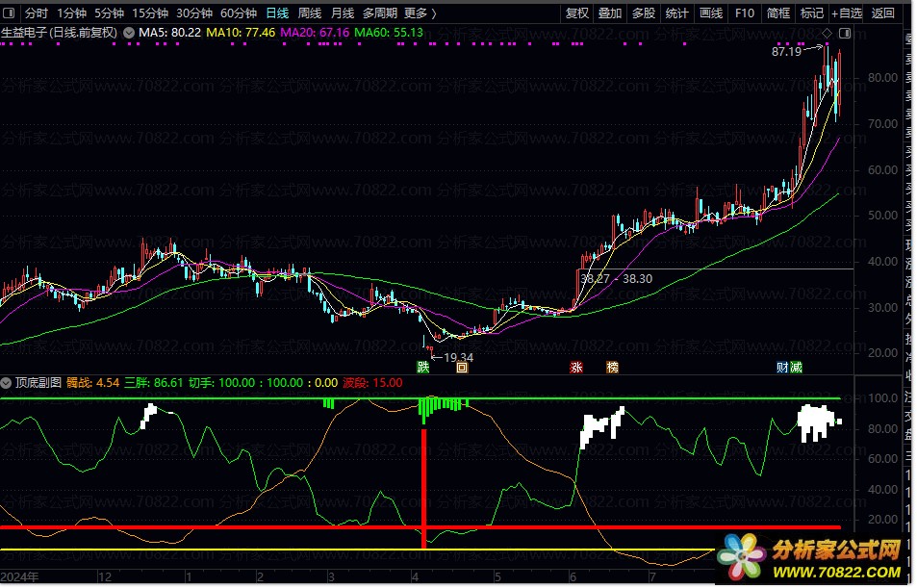Expand the 生益电子 main chart indicator dropdown

(129, 33)
